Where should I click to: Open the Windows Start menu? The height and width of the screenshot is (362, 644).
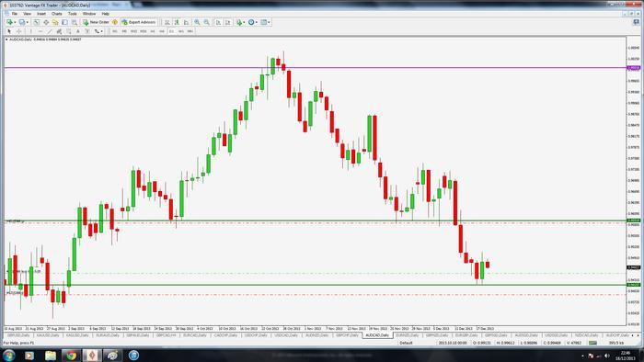[8, 355]
